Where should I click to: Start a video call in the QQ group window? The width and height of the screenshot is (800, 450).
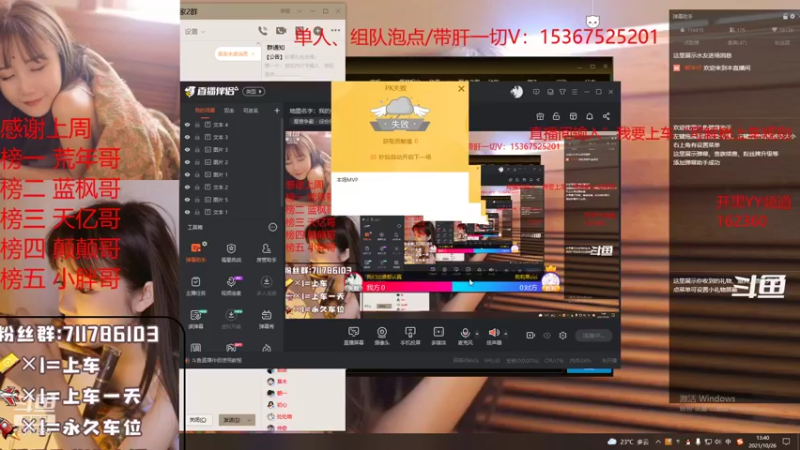(281, 31)
